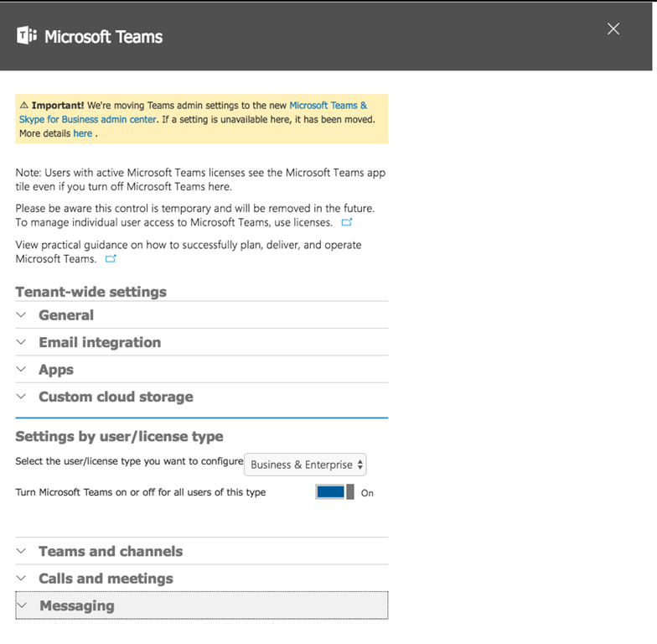Expand the Teams and channels chevron

pyautogui.click(x=21, y=551)
